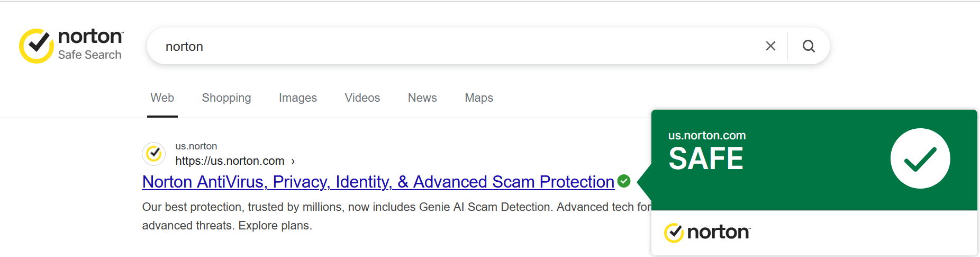The height and width of the screenshot is (257, 980).
Task: Click the SAFE label in the green popup
Action: coord(706,158)
